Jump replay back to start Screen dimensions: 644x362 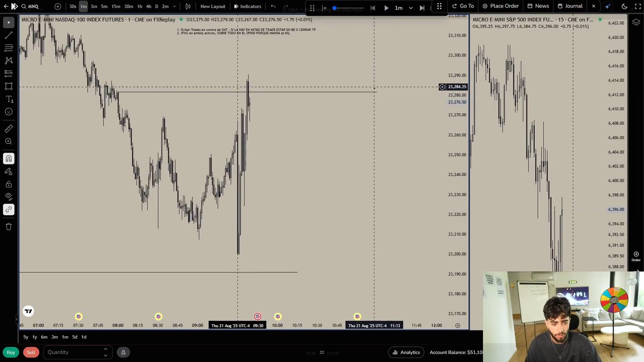coord(324,8)
